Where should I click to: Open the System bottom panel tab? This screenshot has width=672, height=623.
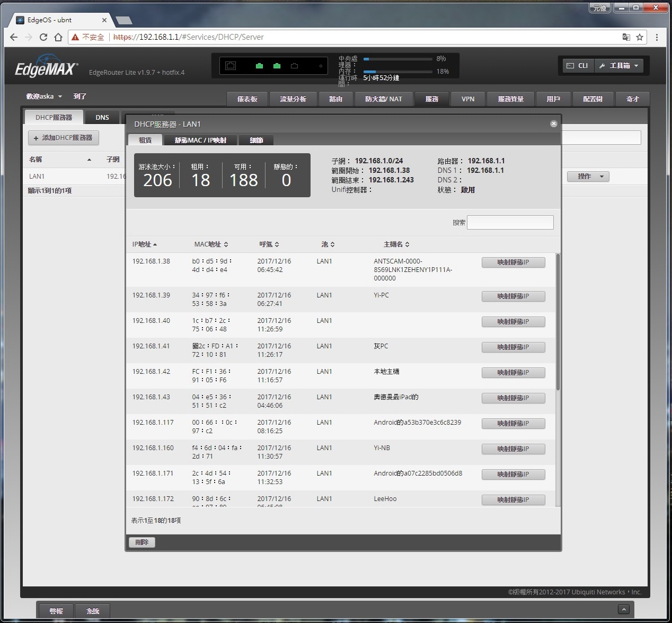point(93,611)
